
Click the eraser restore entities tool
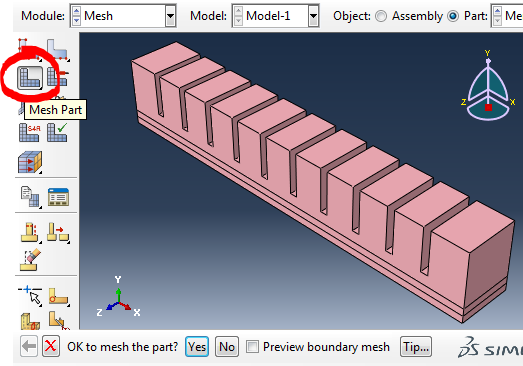30,260
